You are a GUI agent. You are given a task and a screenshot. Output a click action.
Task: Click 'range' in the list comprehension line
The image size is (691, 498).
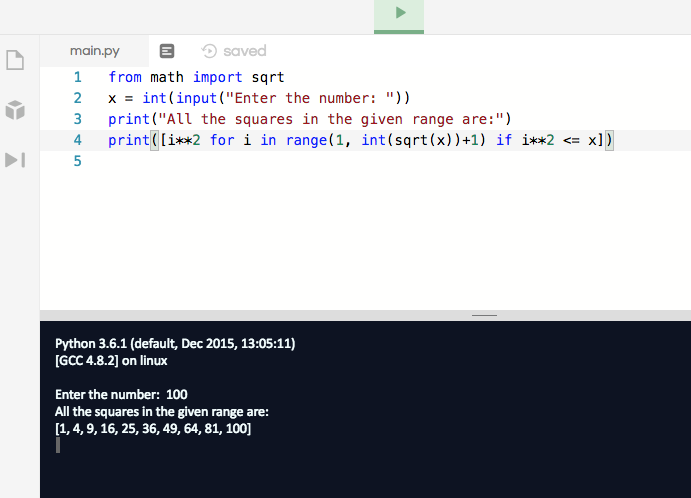pos(306,140)
